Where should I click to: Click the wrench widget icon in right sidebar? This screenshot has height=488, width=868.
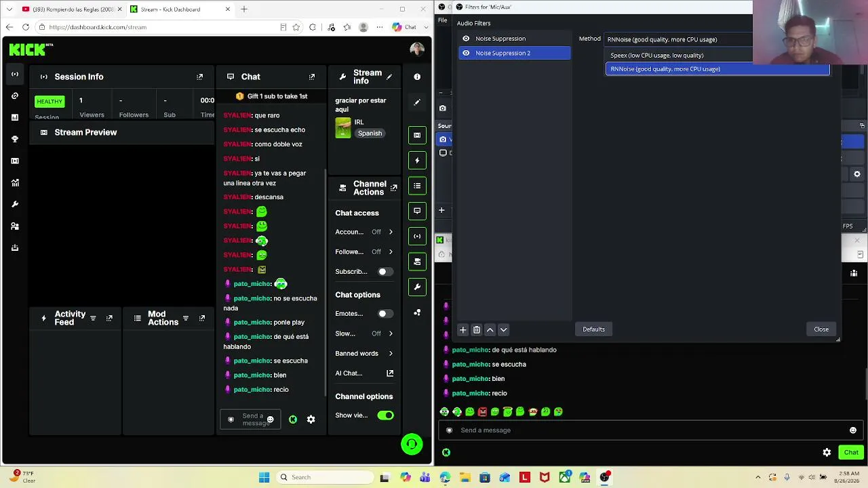pos(417,287)
